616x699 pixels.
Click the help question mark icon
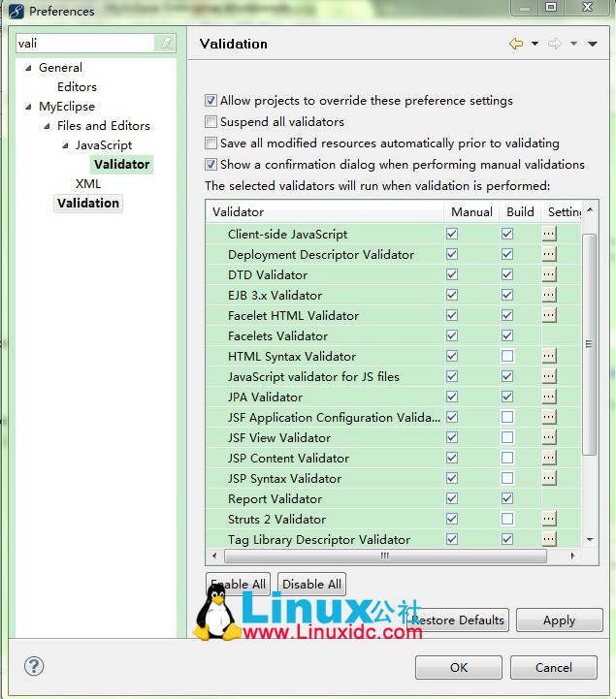[34, 666]
